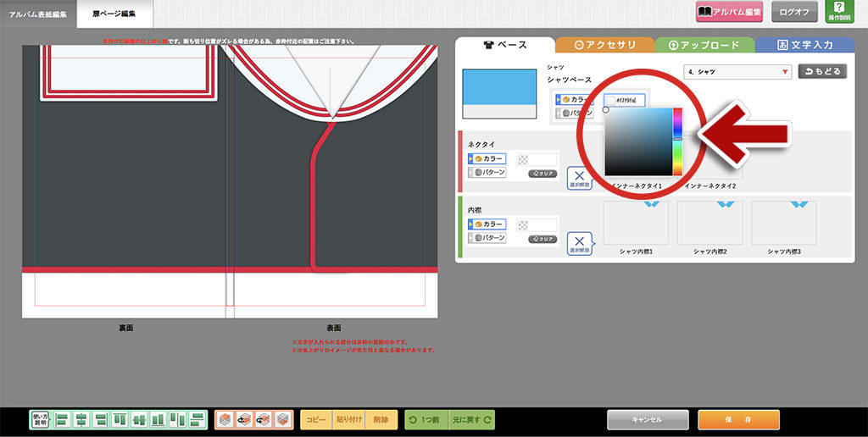
Task: Click the 選択解除 icon in ネクタイ row
Action: (580, 178)
